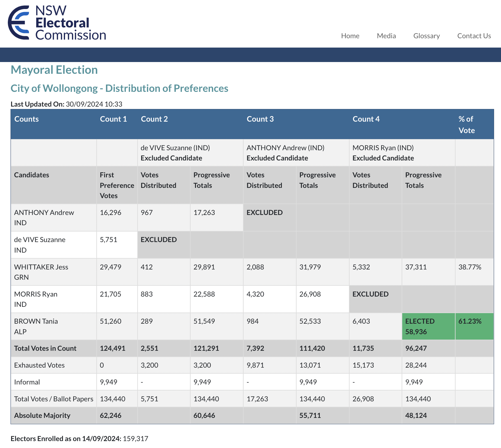The height and width of the screenshot is (448, 501).
Task: Select the Total Votes in Count label
Action: click(x=45, y=348)
